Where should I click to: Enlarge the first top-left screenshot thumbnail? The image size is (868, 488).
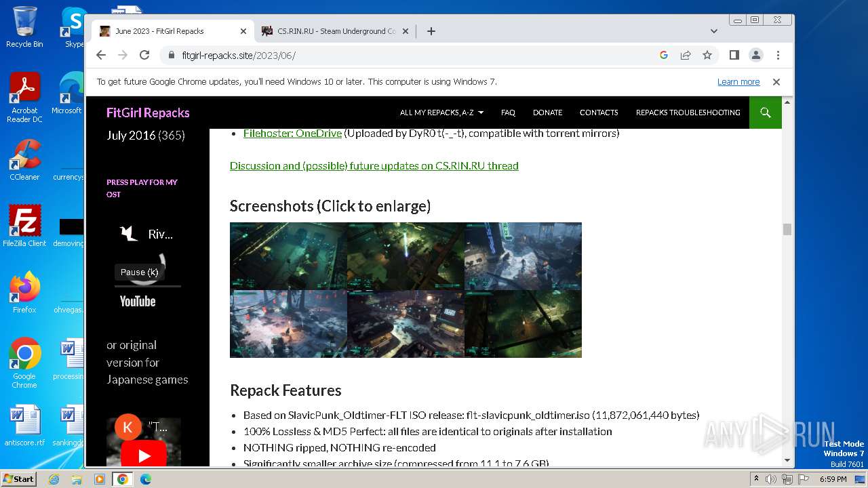coord(288,256)
